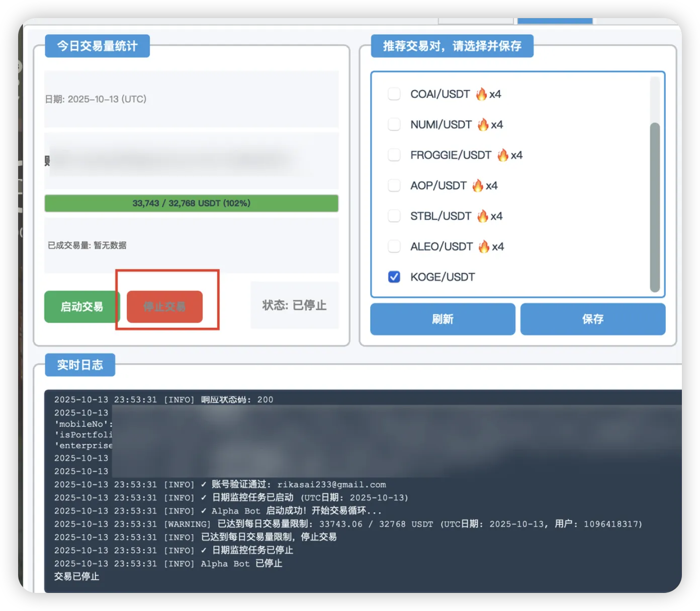Uncheck the KOGE/USDT checkbox
The width and height of the screenshot is (700, 611).
(394, 277)
